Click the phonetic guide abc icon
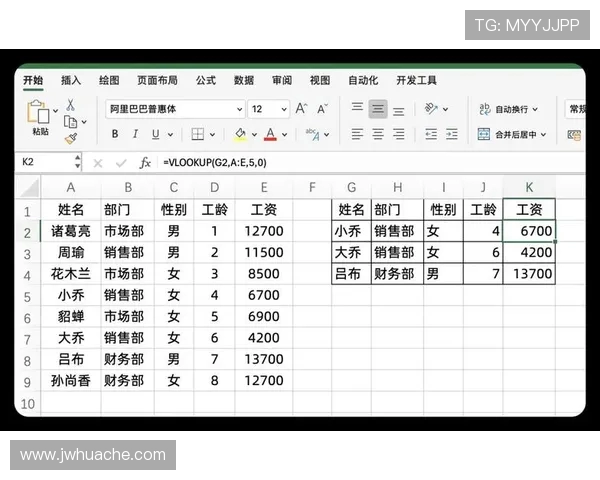The image size is (600, 480). click(x=313, y=134)
